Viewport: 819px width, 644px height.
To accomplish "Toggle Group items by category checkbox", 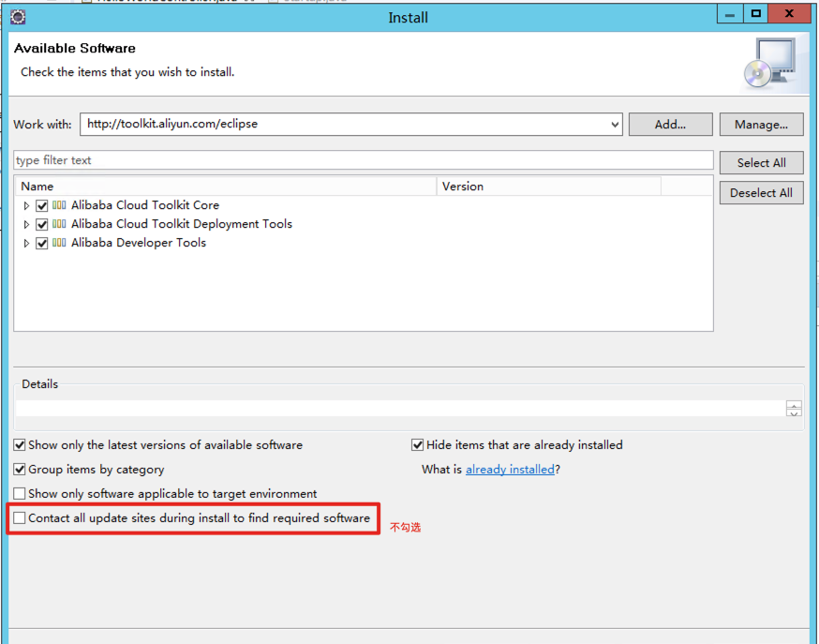I will pos(20,470).
